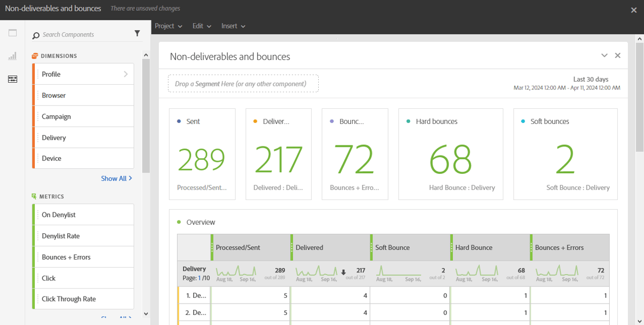Open the Insert menu
The image size is (644, 325).
233,25
